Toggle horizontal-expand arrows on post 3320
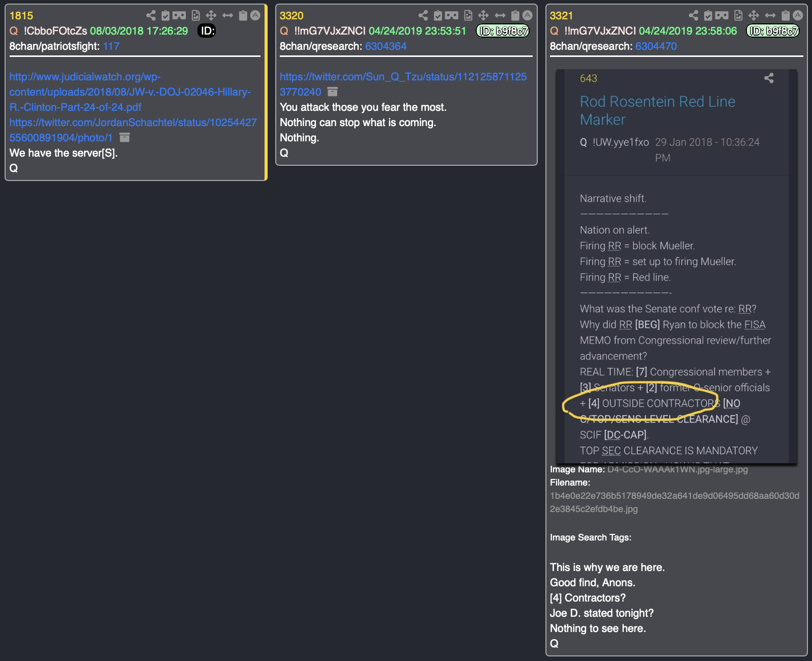This screenshot has width=812, height=661. (500, 16)
